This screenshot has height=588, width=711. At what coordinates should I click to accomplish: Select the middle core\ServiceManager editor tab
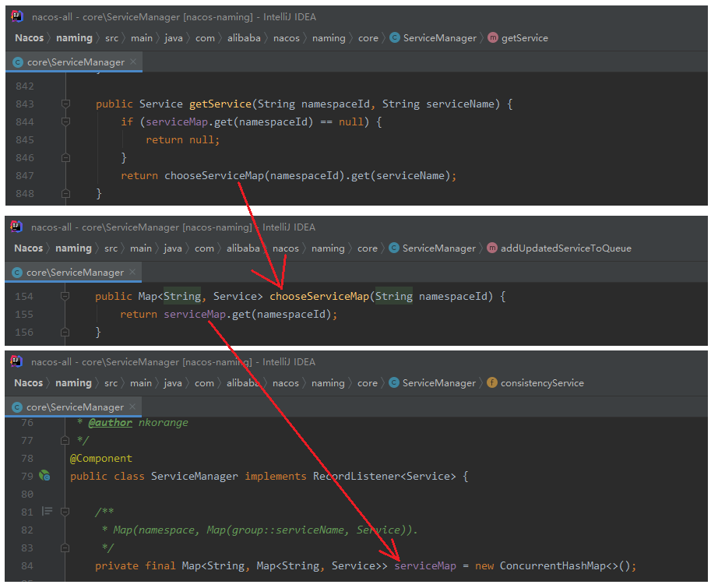73,272
